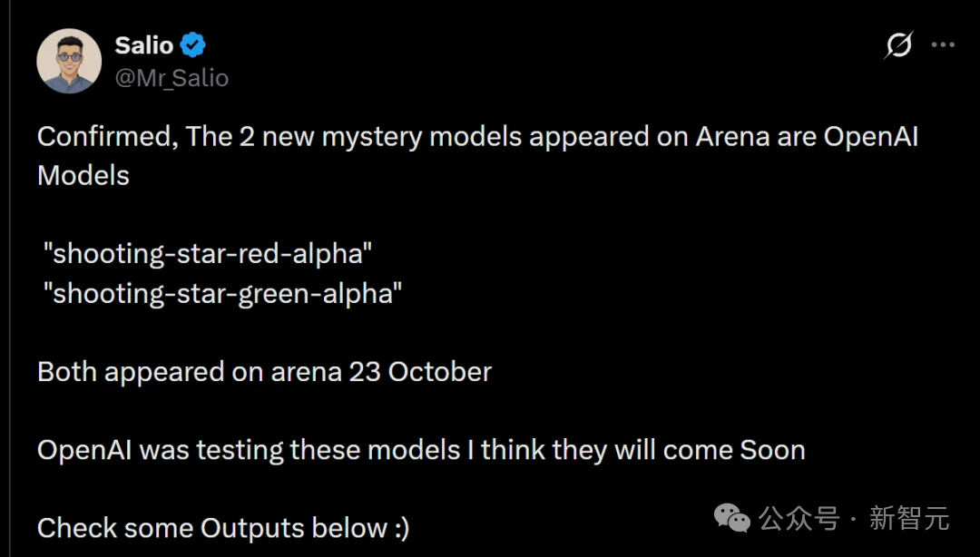Click the "Both appeared on arena" sentence
Image resolution: width=980 pixels, height=557 pixels.
[x=264, y=372]
